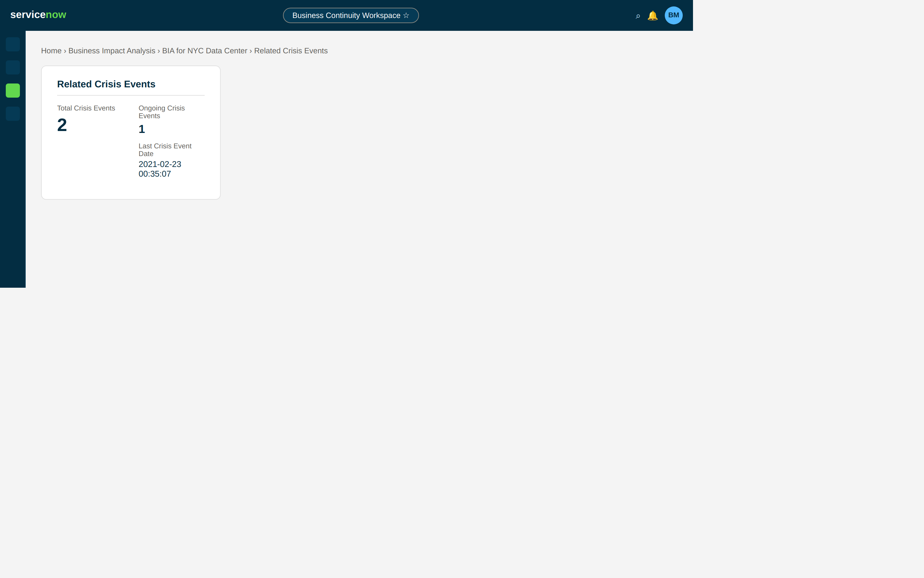Click the ServiceNow logo
Screen dimensions: 924x578
38,15
